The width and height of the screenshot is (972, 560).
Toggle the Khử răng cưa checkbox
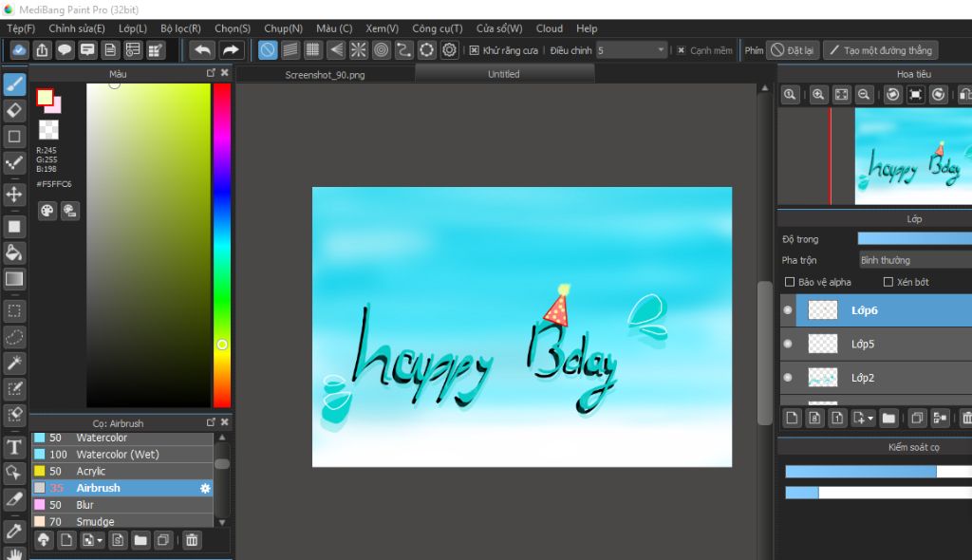[475, 50]
